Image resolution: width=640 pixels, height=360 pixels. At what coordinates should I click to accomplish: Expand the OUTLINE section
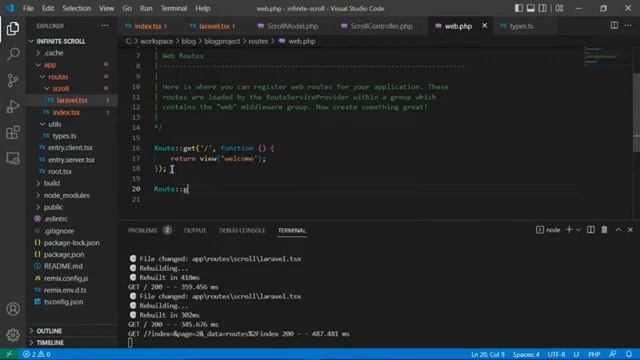49,331
